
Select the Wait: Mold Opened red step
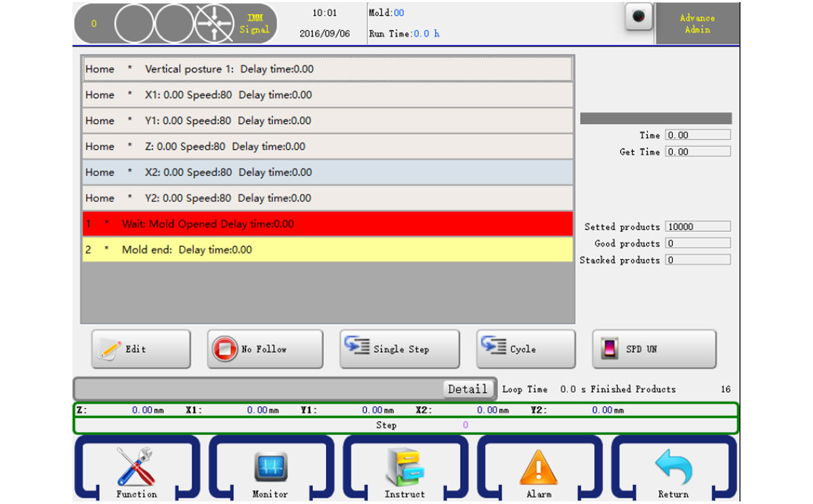[x=327, y=224]
